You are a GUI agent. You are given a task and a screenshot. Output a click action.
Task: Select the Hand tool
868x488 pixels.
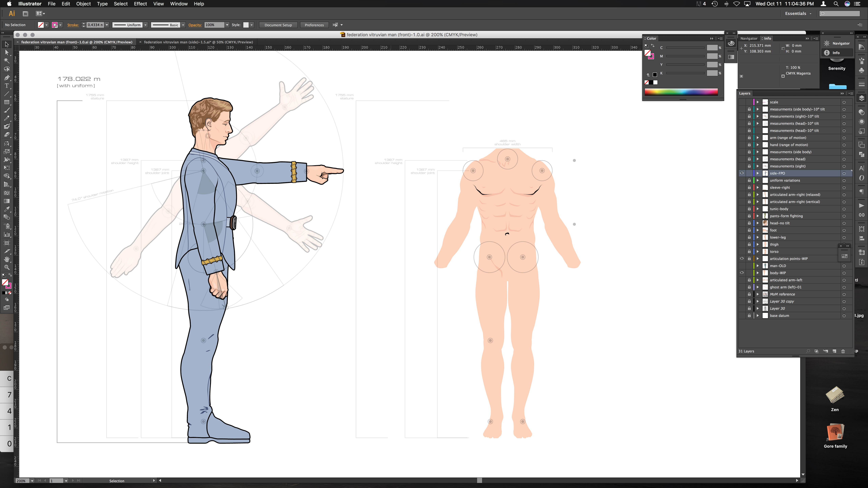point(6,259)
